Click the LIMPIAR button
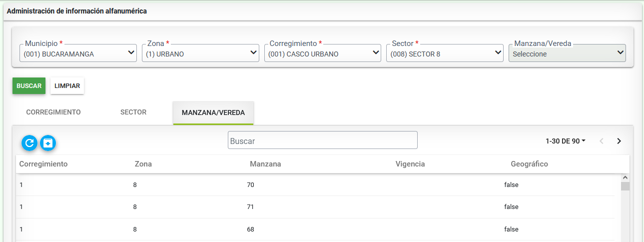 (67, 85)
